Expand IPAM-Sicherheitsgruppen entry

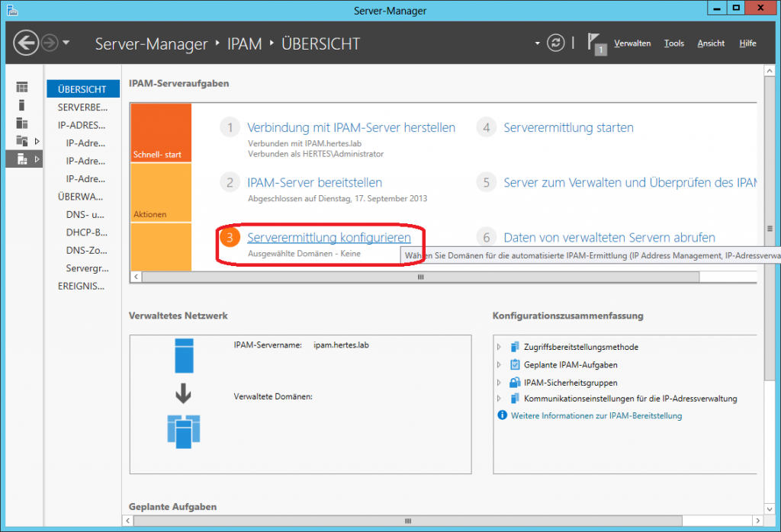(x=500, y=382)
